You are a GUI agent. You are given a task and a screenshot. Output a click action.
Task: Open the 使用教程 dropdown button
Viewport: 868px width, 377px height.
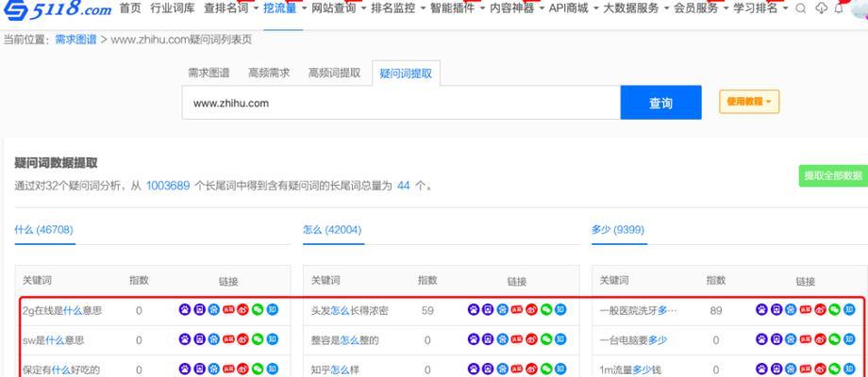pyautogui.click(x=749, y=102)
